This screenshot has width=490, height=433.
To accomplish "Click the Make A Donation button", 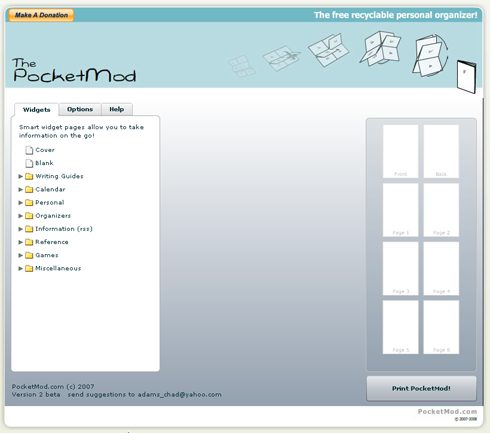I will click(x=41, y=15).
